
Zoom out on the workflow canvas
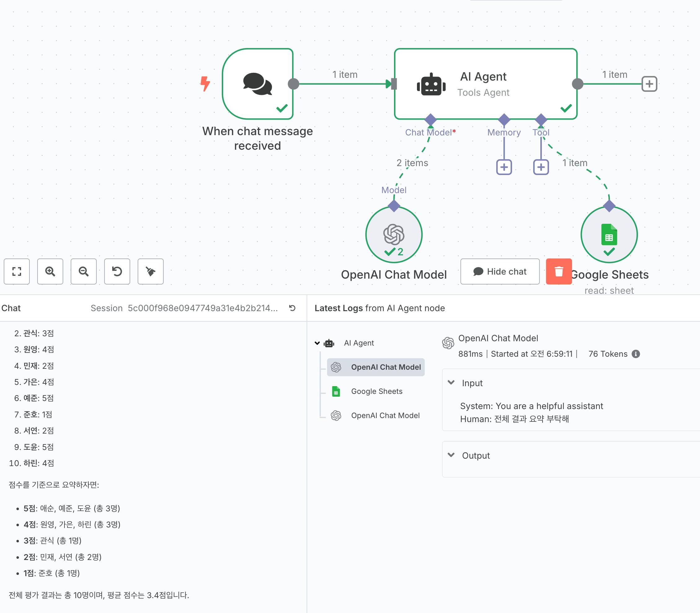83,271
